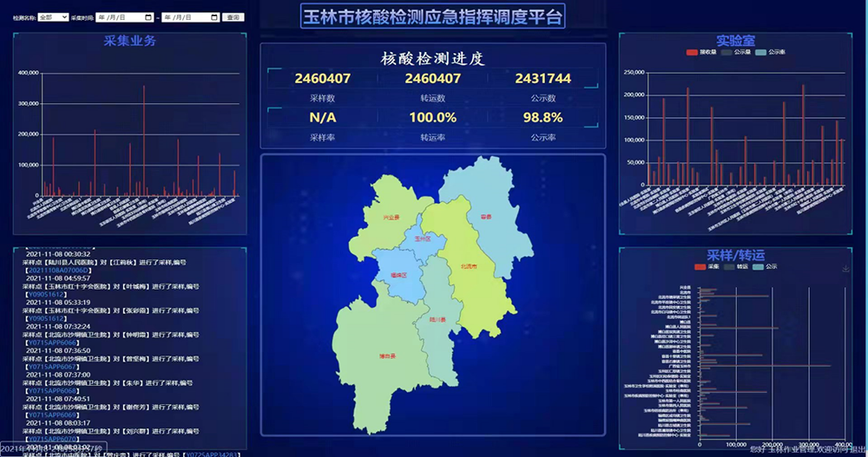Open the 检测名称 dropdown showing 全部

click(53, 17)
